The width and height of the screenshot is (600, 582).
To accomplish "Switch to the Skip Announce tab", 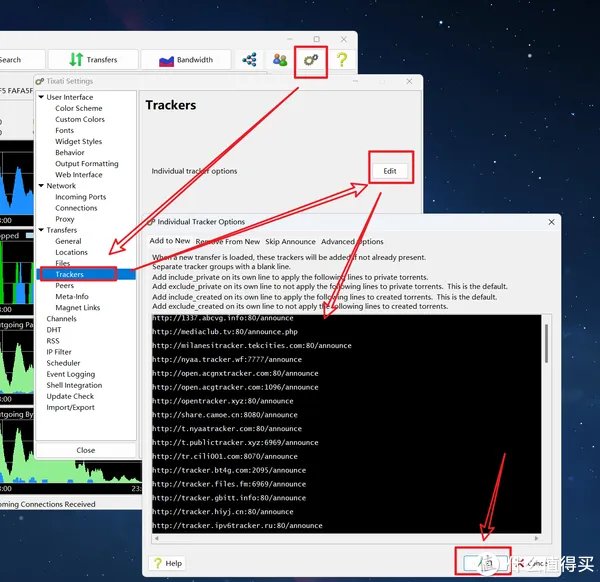I will (x=290, y=241).
